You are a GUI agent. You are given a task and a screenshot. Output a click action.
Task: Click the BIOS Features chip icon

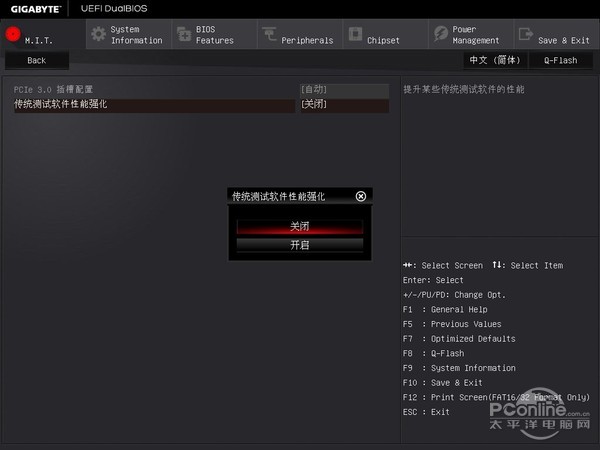(x=184, y=34)
